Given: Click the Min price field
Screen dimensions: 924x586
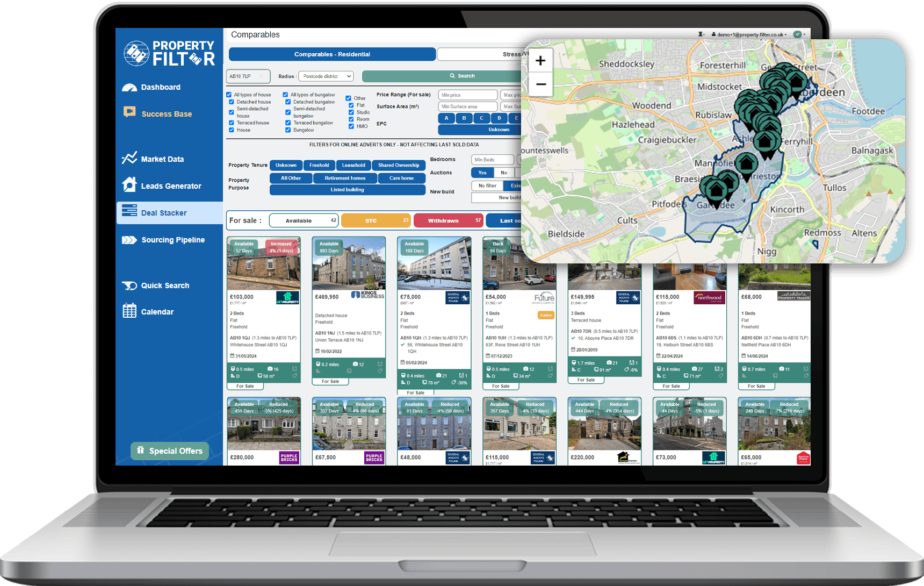Looking at the screenshot, I should [x=468, y=95].
